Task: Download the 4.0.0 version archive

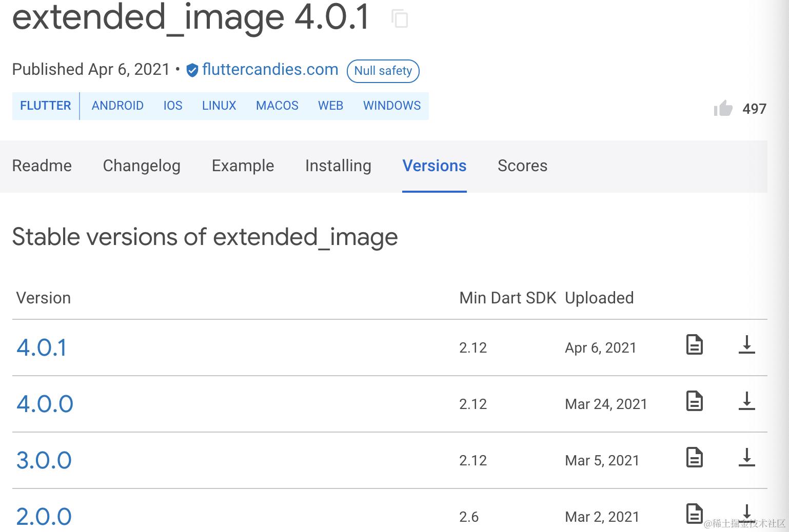Action: 746,401
